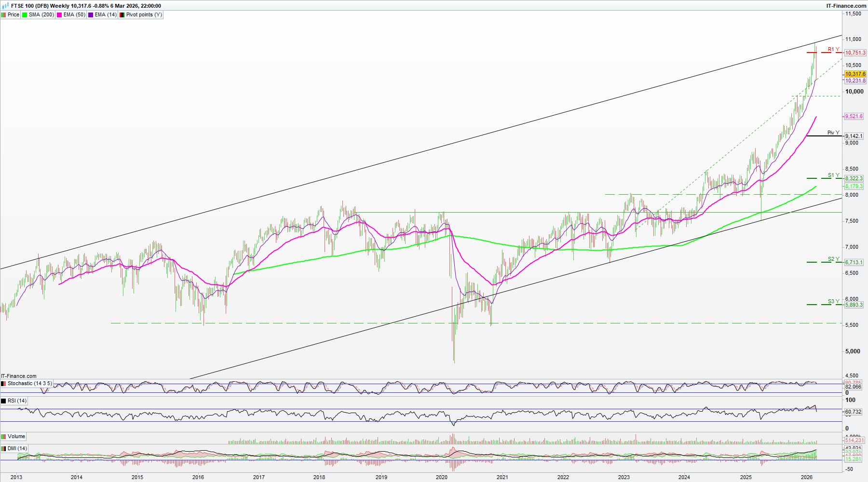This screenshot has width=868, height=482.
Task: Select the Volume panel label
Action: pyautogui.click(x=16, y=437)
